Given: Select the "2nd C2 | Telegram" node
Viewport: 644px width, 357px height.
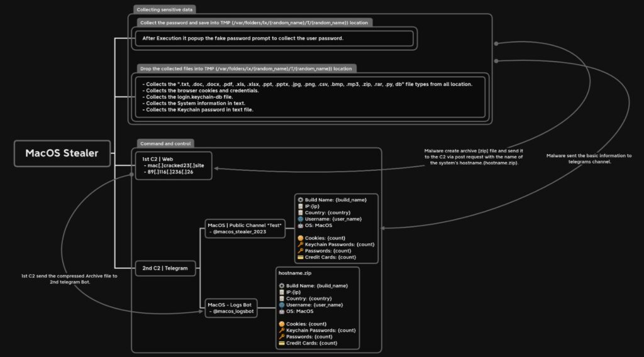Looking at the screenshot, I should [x=165, y=268].
